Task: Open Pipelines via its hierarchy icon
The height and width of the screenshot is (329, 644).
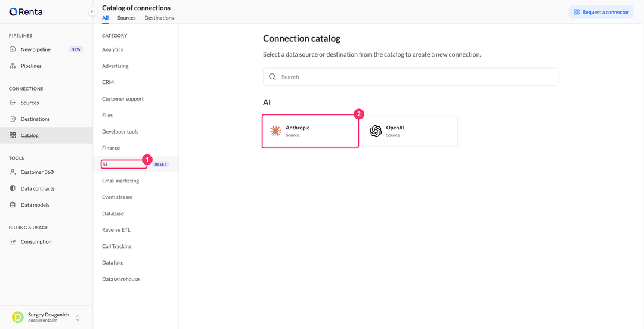Action: (x=13, y=66)
